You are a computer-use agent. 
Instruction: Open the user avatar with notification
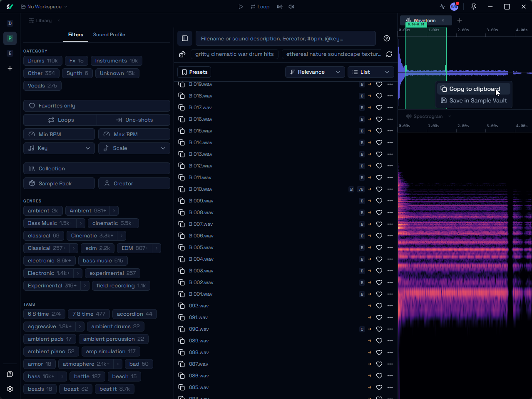point(454,7)
